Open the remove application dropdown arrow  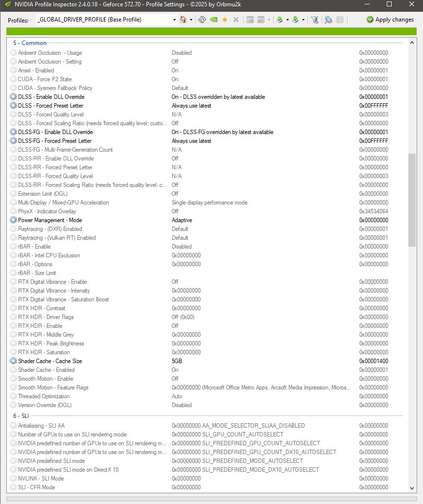(x=269, y=20)
